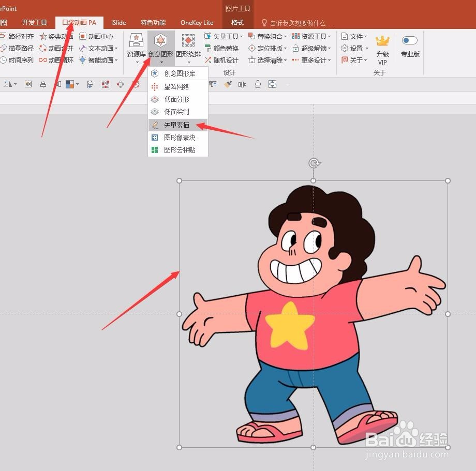476x471 pixels.
Task: Click the lightbulb Tell Me icon
Action: pos(264,23)
